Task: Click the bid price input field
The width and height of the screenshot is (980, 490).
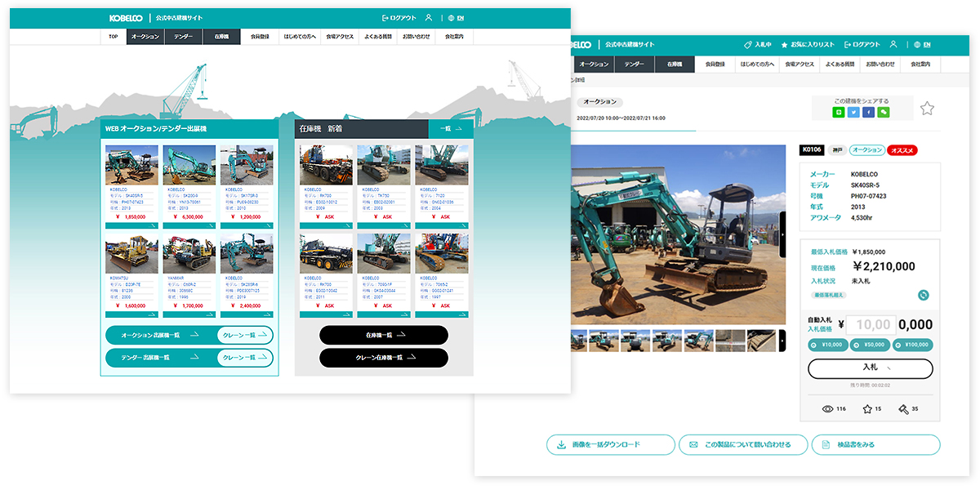Action: (x=871, y=324)
